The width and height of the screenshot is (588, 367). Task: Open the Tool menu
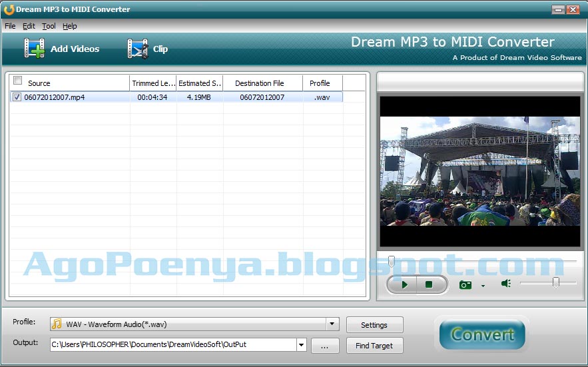pos(49,26)
